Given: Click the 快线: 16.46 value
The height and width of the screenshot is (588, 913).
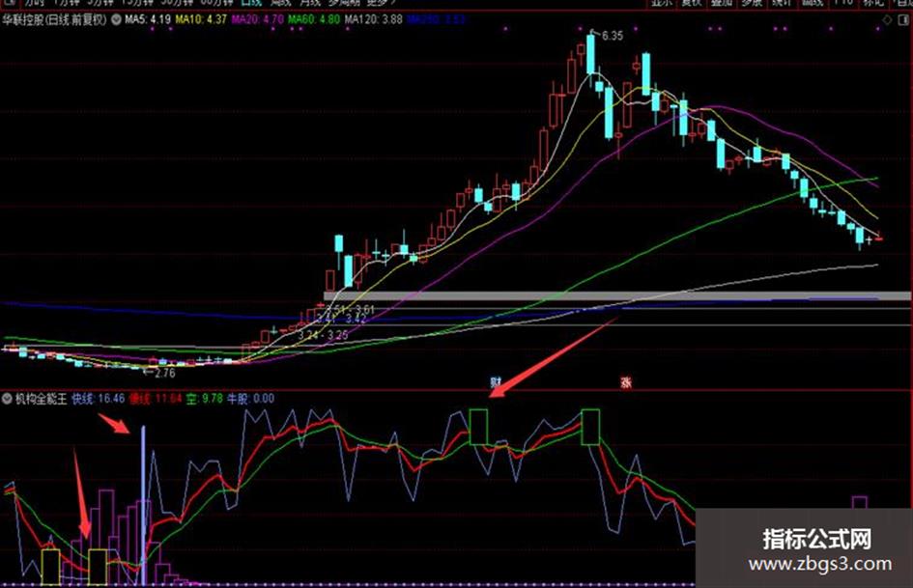Looking at the screenshot, I should (x=99, y=399).
